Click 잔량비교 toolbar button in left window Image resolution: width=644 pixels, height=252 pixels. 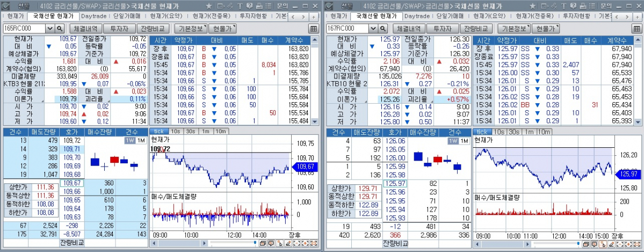pyautogui.click(x=153, y=28)
